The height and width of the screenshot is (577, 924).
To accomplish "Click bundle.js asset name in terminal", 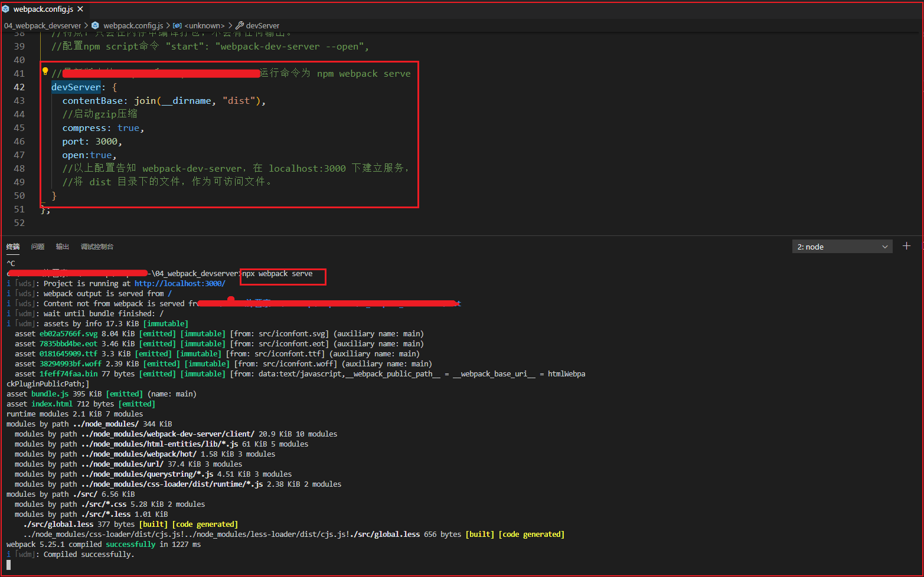I will [50, 394].
